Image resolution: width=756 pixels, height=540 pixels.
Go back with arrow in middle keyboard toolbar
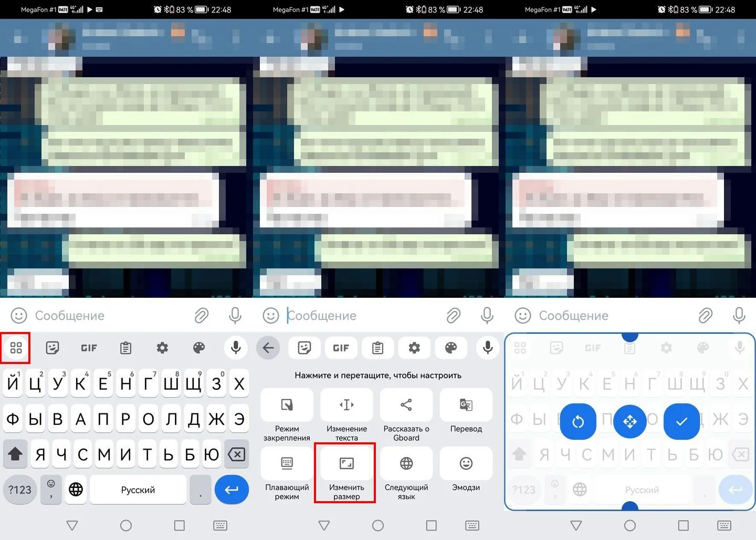click(268, 348)
